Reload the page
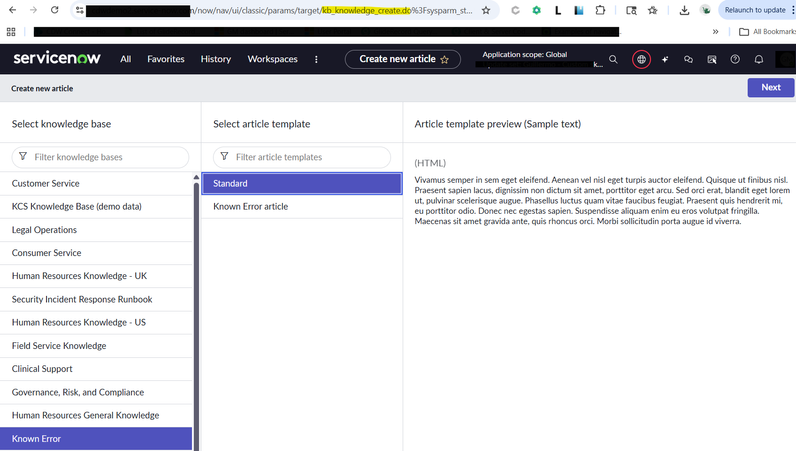Image resolution: width=796 pixels, height=451 pixels. point(55,10)
